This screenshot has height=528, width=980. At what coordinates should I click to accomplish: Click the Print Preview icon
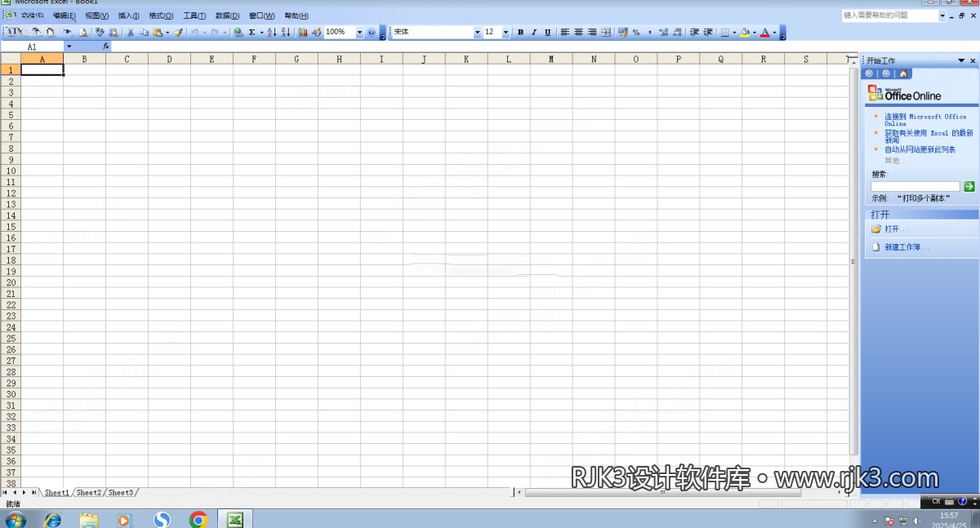pyautogui.click(x=83, y=33)
